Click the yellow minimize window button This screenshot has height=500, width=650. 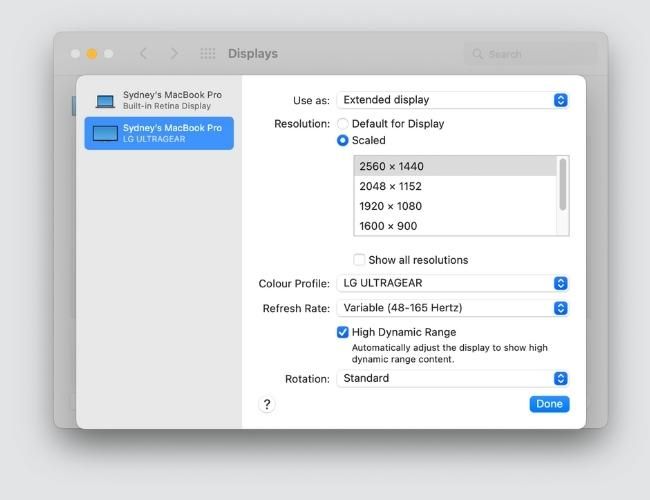tap(92, 53)
